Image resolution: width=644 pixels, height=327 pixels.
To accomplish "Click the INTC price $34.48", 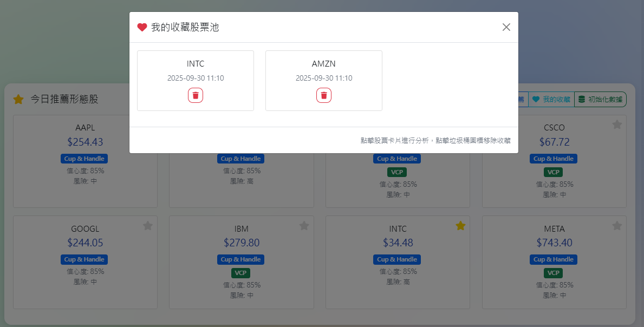I will (x=398, y=243).
